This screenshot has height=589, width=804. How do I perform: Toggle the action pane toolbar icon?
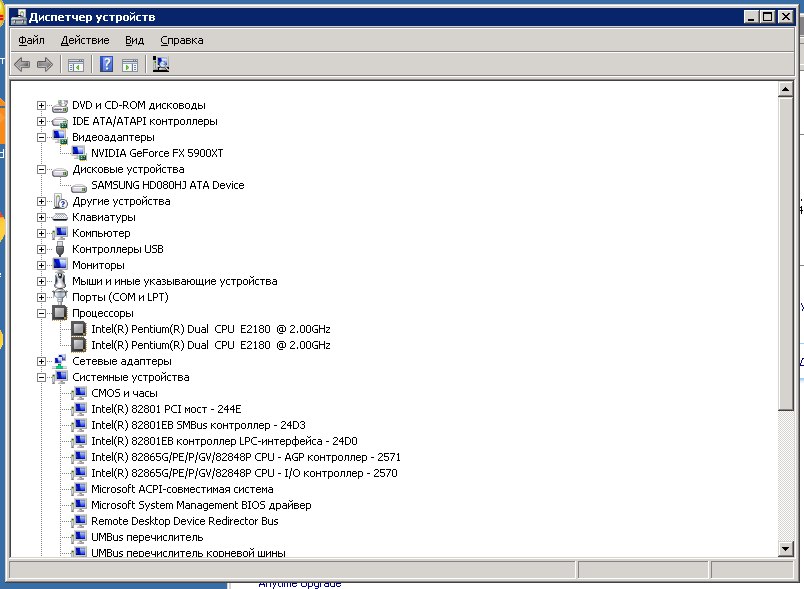pyautogui.click(x=130, y=65)
